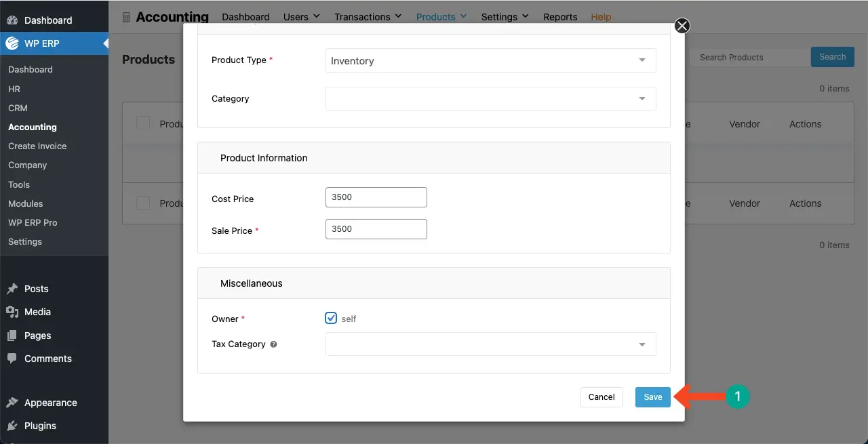The width and height of the screenshot is (868, 444).
Task: Tick the select-all checkbox in Products table footer
Action: click(143, 203)
